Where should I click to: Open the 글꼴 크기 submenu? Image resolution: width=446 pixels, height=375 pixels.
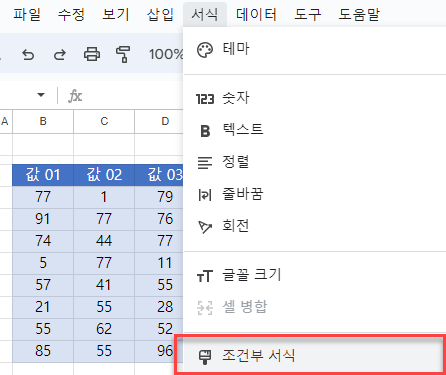pyautogui.click(x=315, y=276)
